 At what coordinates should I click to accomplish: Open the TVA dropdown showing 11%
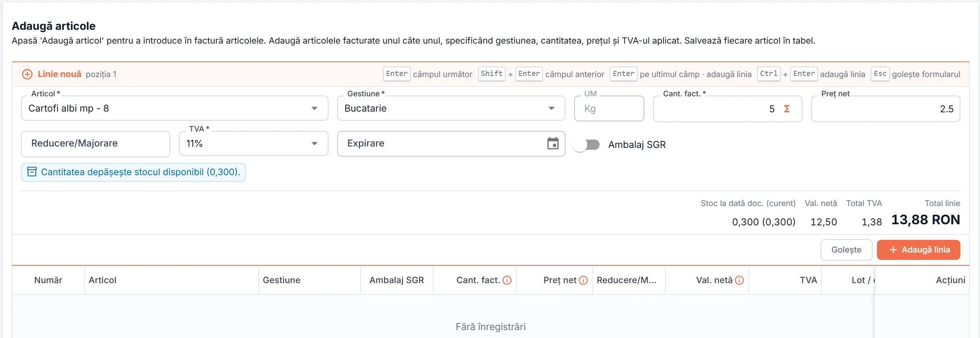pyautogui.click(x=253, y=144)
